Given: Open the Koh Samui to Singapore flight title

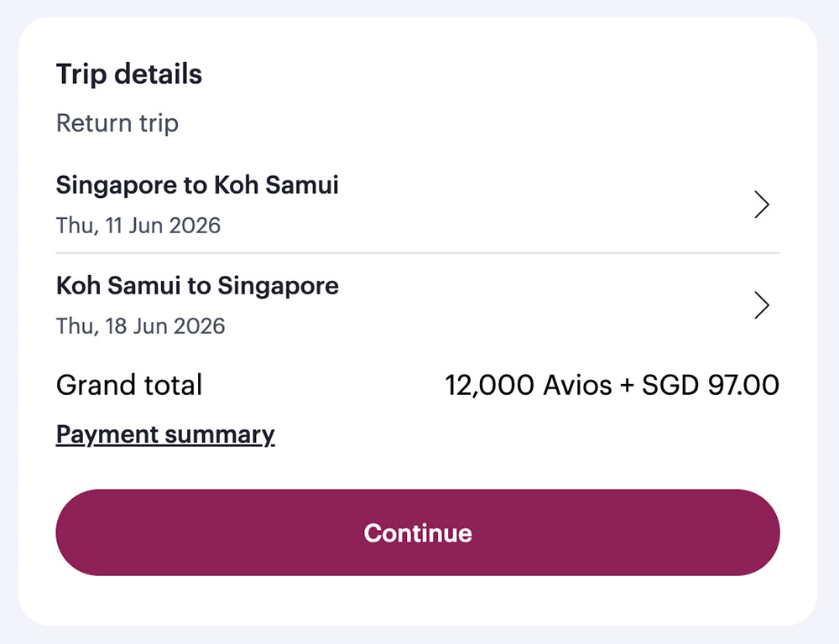Looking at the screenshot, I should click(x=197, y=286).
